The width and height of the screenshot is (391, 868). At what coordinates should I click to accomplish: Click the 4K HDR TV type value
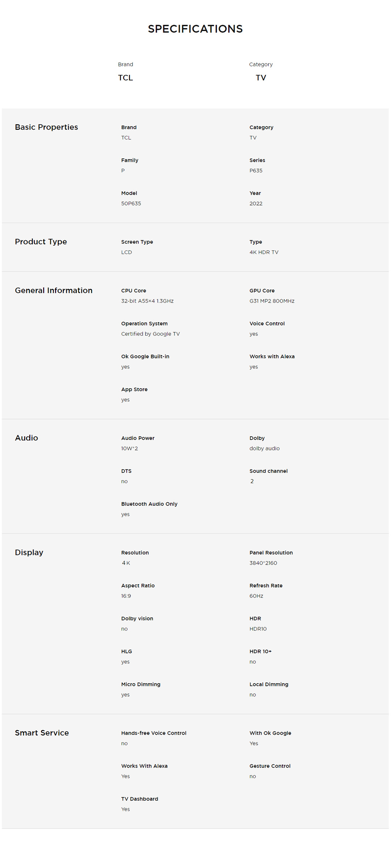264,252
